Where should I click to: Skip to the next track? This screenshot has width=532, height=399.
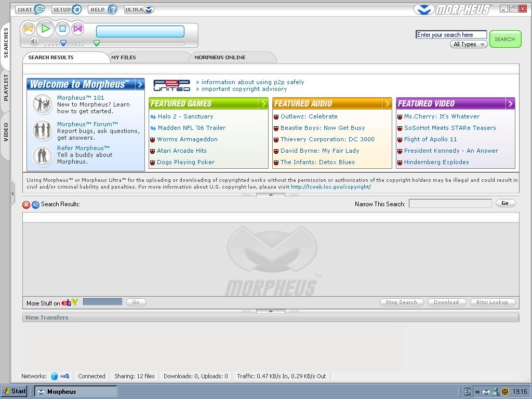tap(78, 29)
